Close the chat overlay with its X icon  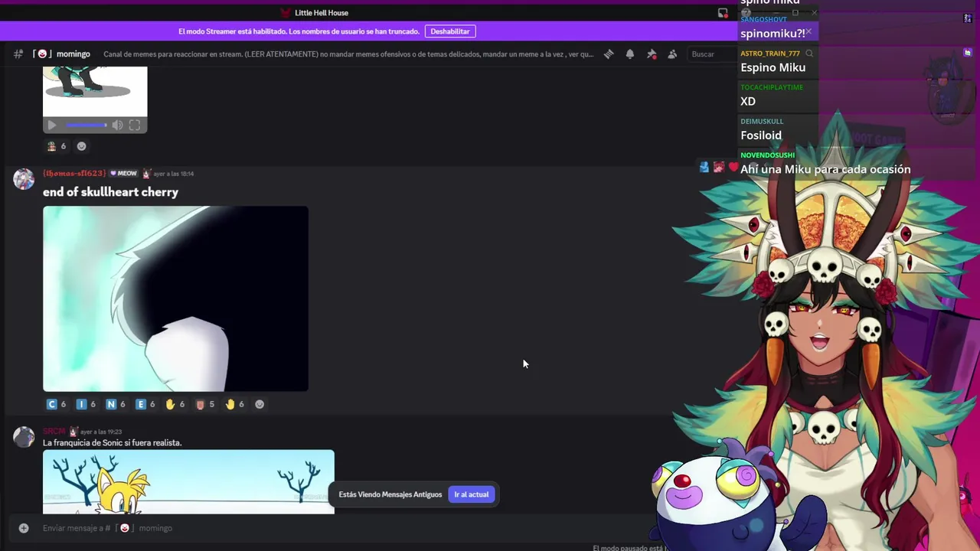click(808, 31)
